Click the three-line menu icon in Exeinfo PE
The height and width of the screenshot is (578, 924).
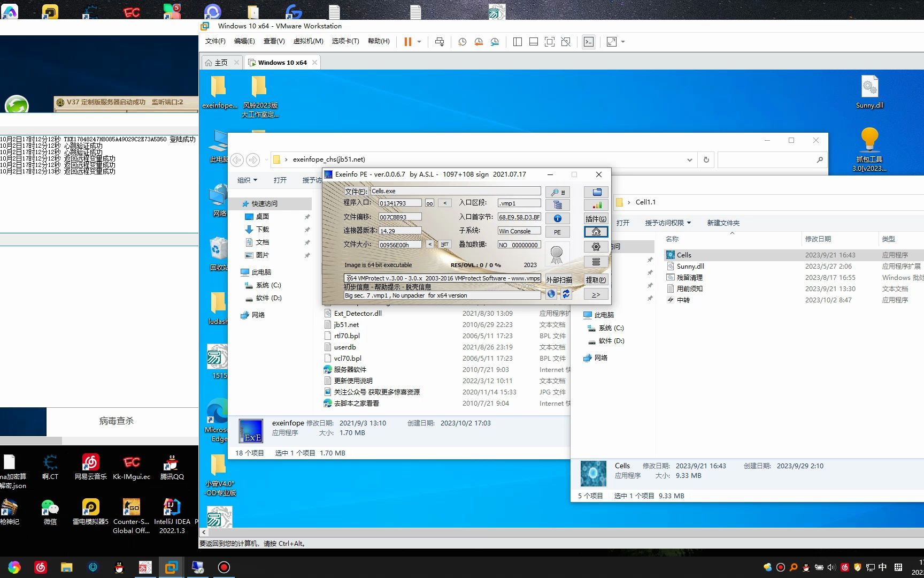point(596,262)
